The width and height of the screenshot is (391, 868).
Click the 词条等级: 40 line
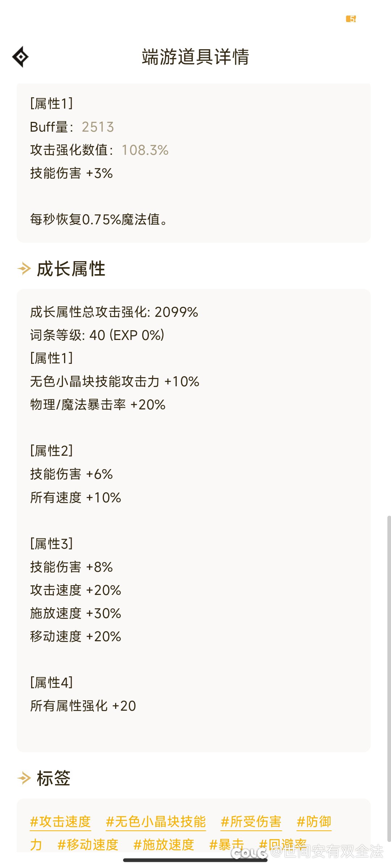[x=97, y=335]
